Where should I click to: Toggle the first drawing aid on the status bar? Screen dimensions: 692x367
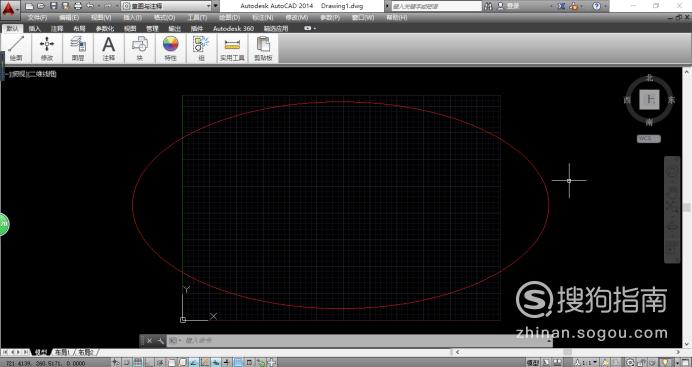tap(116, 363)
